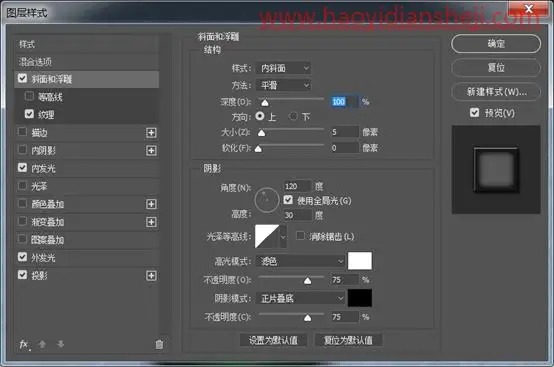The width and height of the screenshot is (554, 367).
Task: Click the 新建样式(W)... button
Action: [496, 92]
